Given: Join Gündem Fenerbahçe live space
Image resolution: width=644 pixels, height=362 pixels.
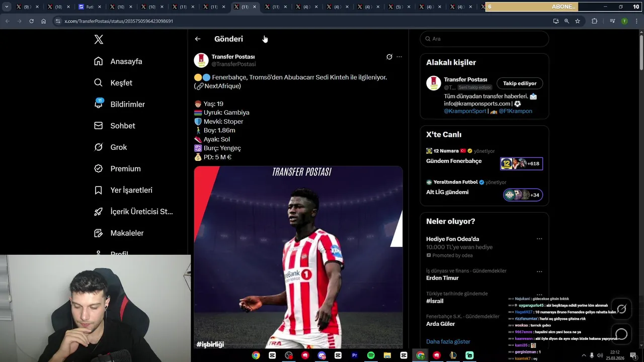Looking at the screenshot, I should click(x=521, y=163).
